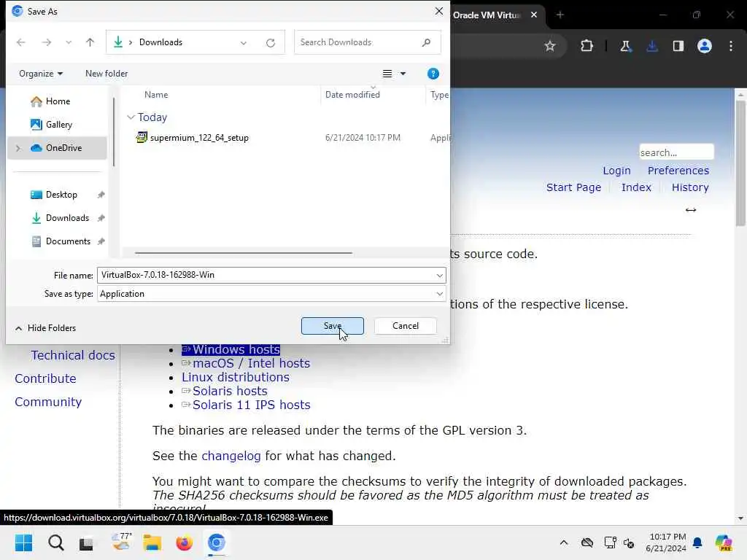Go to Start Page link
The height and width of the screenshot is (560, 747).
pyautogui.click(x=573, y=187)
